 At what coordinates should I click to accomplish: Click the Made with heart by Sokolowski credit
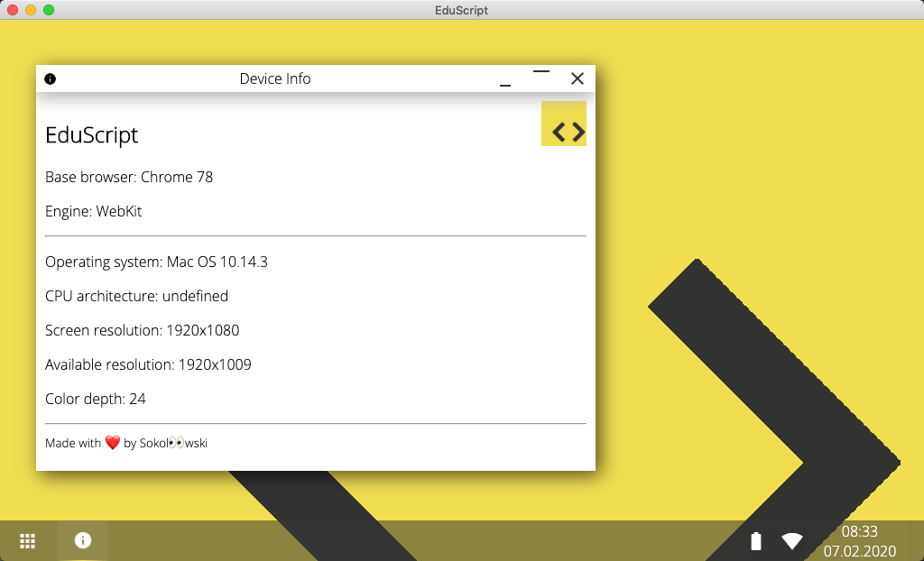click(126, 443)
